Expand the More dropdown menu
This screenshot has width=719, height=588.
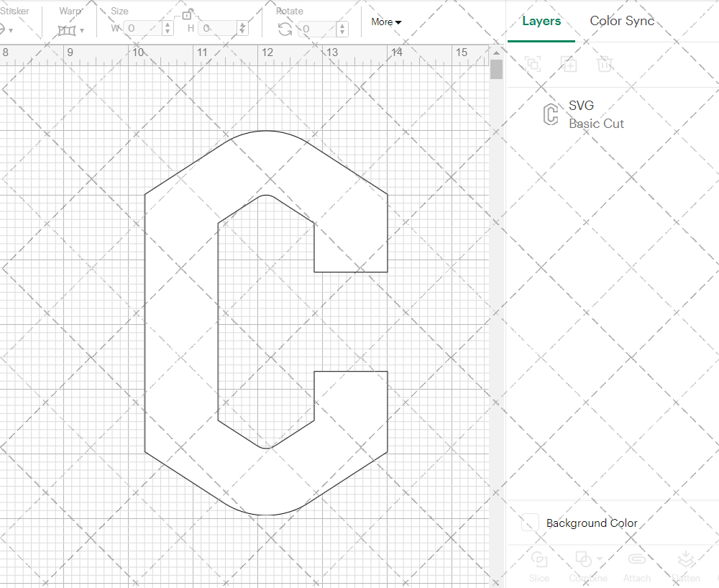[x=386, y=22]
